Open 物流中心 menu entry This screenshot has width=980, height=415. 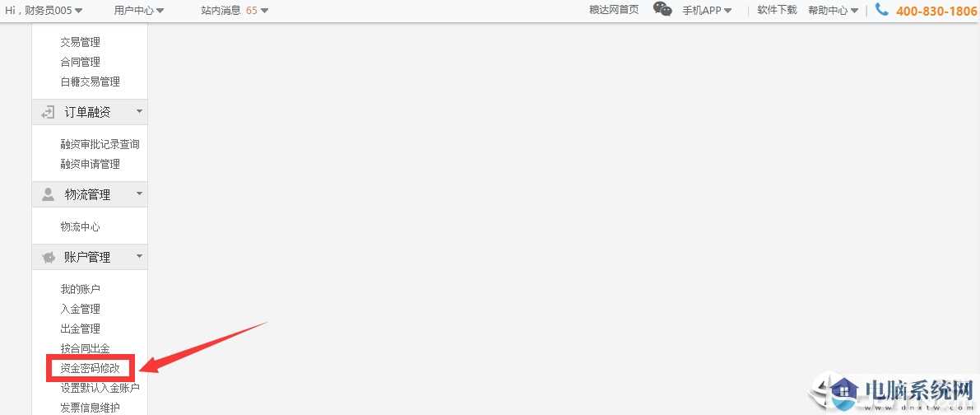tap(80, 227)
